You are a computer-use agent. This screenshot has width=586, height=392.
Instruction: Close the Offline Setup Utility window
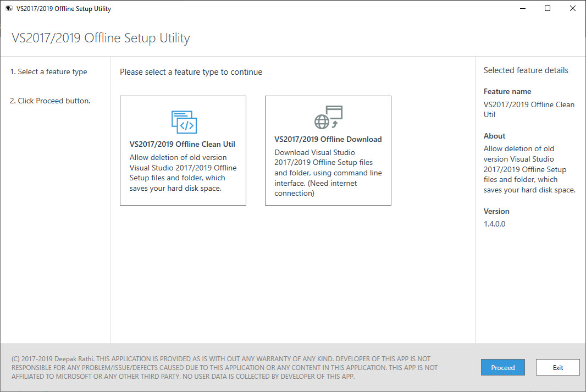pyautogui.click(x=572, y=8)
